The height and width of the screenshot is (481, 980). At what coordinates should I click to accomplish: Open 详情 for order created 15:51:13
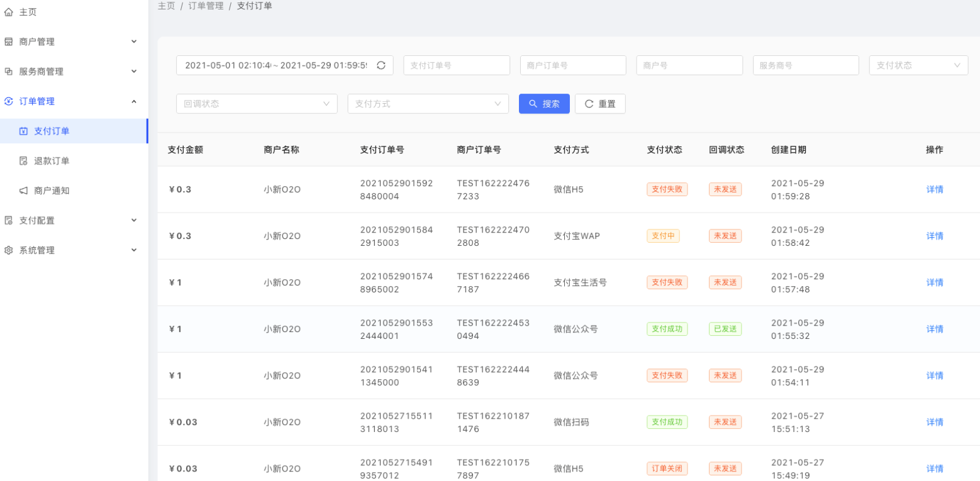point(935,422)
